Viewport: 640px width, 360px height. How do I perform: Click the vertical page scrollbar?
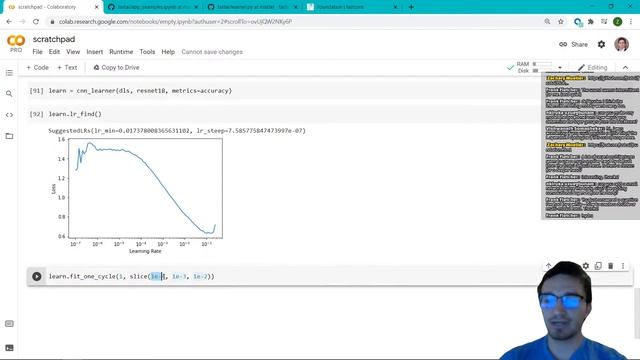pyautogui.click(x=637, y=312)
